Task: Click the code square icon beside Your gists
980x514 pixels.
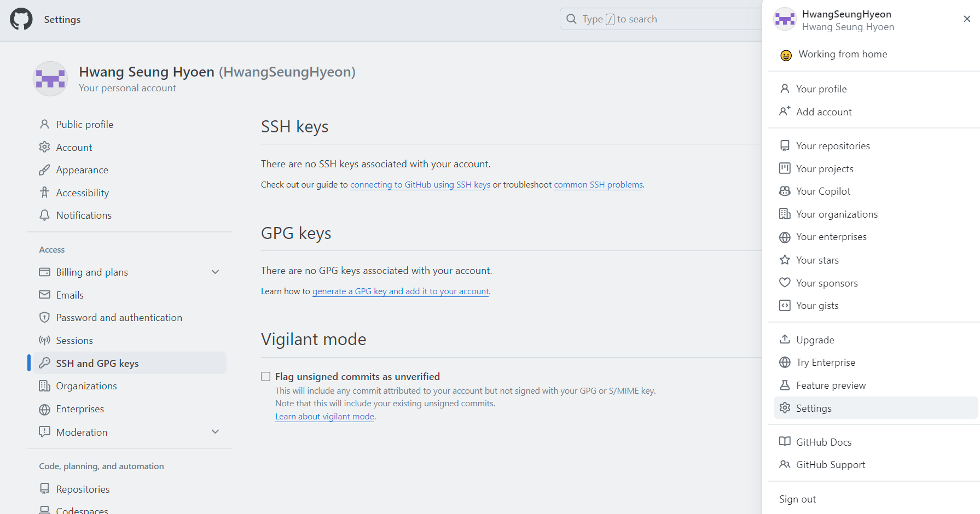Action: [x=785, y=306]
